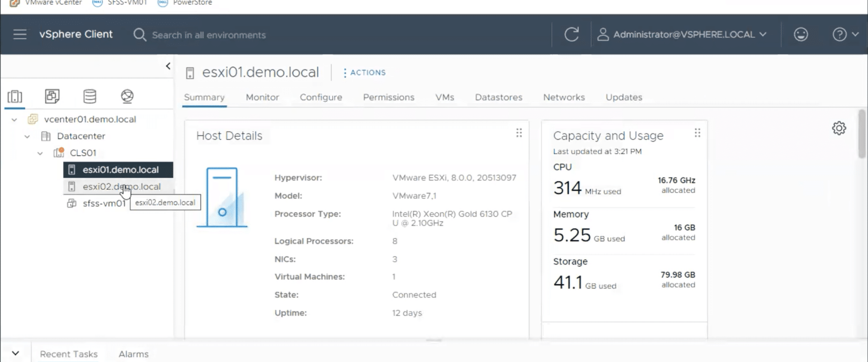Open the Updates tab
The width and height of the screenshot is (868, 362).
[x=624, y=97]
